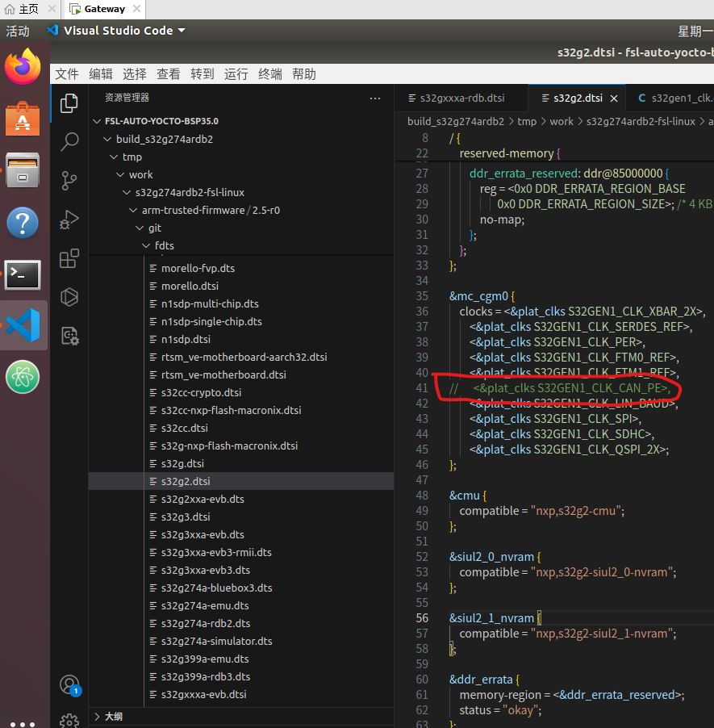
Task: Switch to s32gen1_clk editor tab
Action: click(670, 98)
